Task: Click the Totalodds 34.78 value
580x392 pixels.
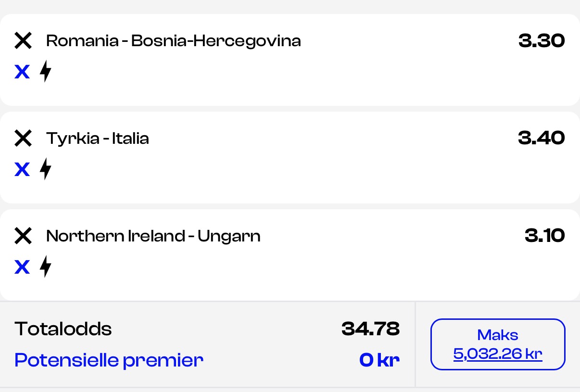Action: coord(370,329)
